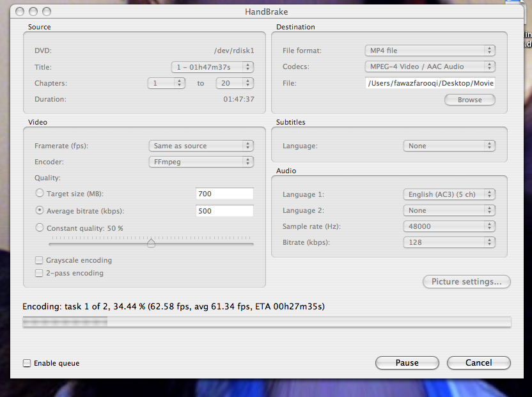Open Language 1 dropdown English (AC3) (5 ch)
The width and height of the screenshot is (532, 397).
click(x=450, y=194)
